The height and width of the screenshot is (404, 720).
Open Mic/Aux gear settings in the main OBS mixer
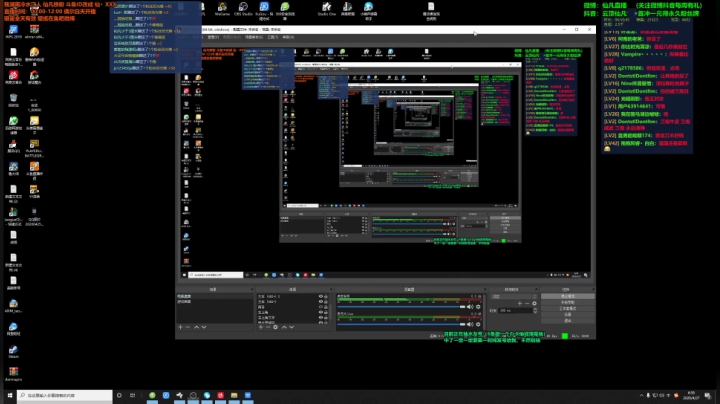point(478,325)
